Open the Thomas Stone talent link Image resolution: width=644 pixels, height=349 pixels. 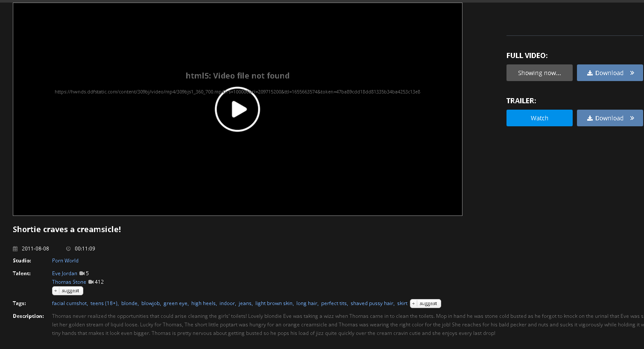(69, 282)
